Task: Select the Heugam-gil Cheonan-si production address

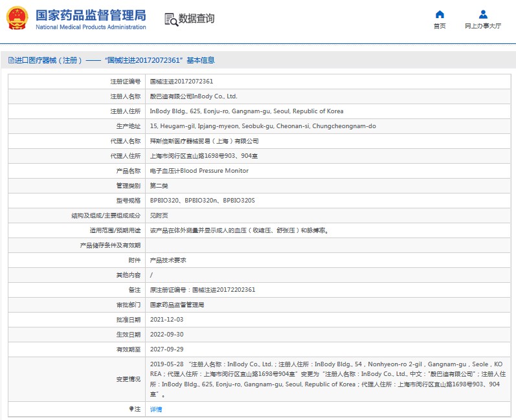Action: 263,126
